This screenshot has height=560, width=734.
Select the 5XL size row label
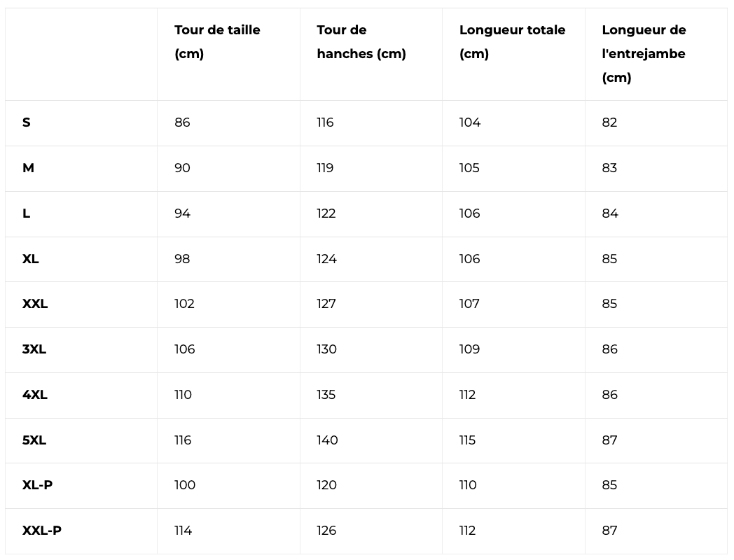coord(34,440)
